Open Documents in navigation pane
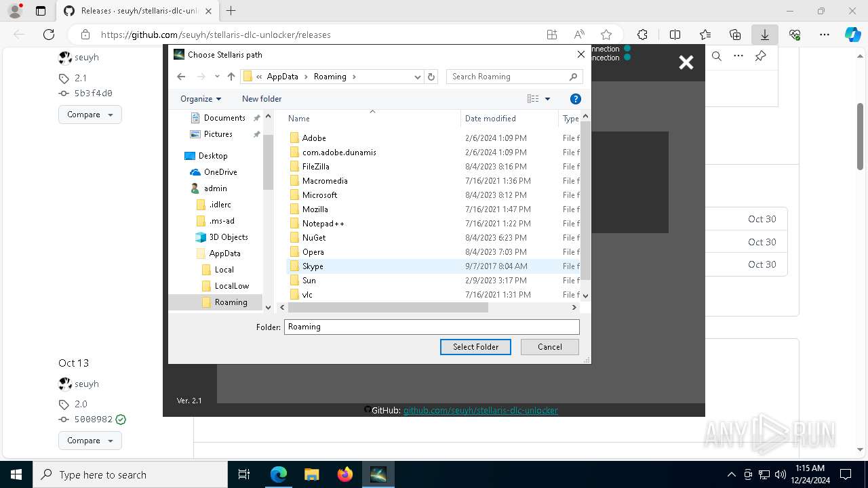This screenshot has width=868, height=488. tap(224, 117)
